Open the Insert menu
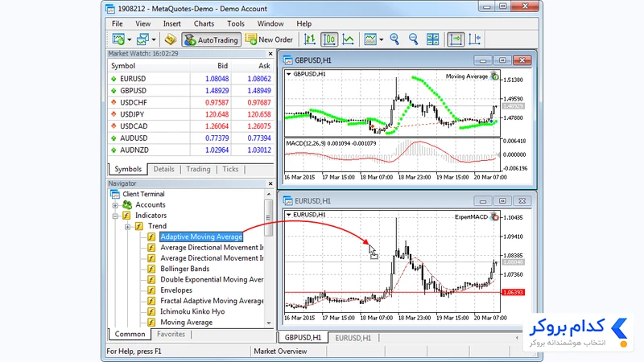Viewport: 644px width, 362px height. 171,24
